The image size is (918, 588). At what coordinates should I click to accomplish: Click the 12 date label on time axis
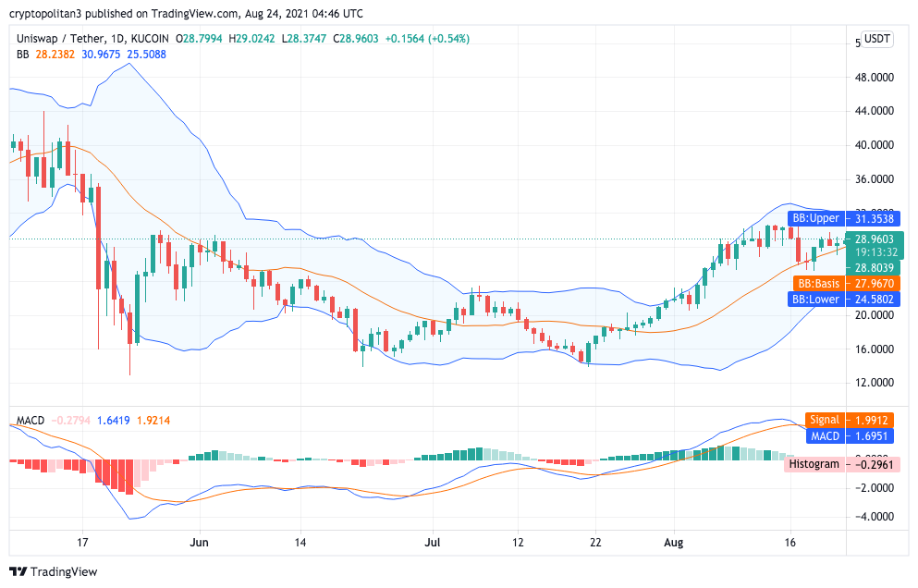(517, 543)
